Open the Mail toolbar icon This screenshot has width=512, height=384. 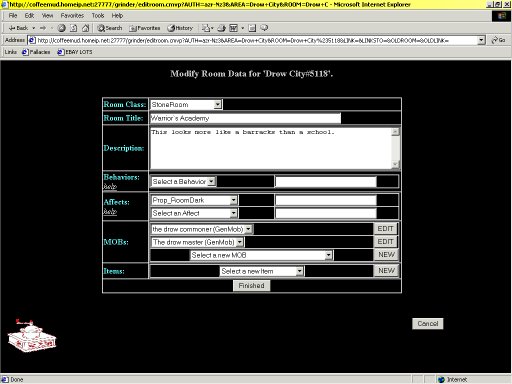click(208, 28)
